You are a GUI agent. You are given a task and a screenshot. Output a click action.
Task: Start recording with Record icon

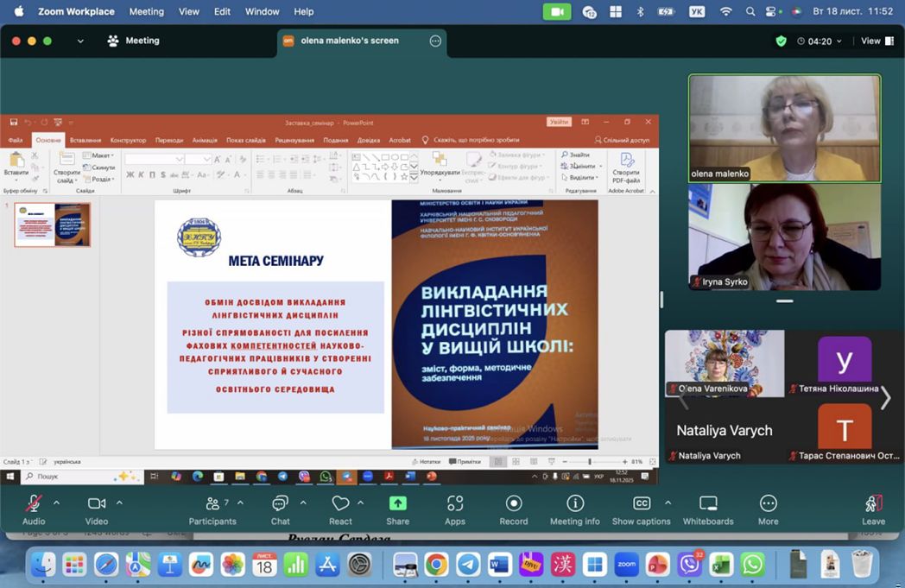[x=514, y=504]
